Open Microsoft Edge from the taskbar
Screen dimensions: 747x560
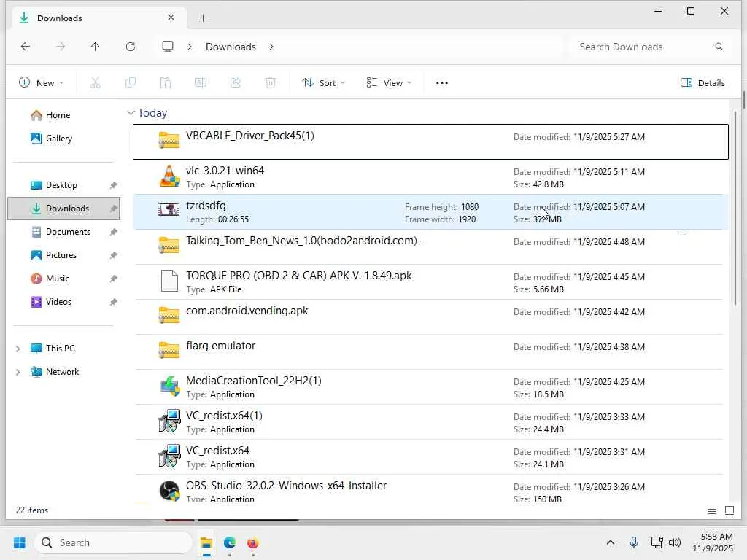[230, 542]
